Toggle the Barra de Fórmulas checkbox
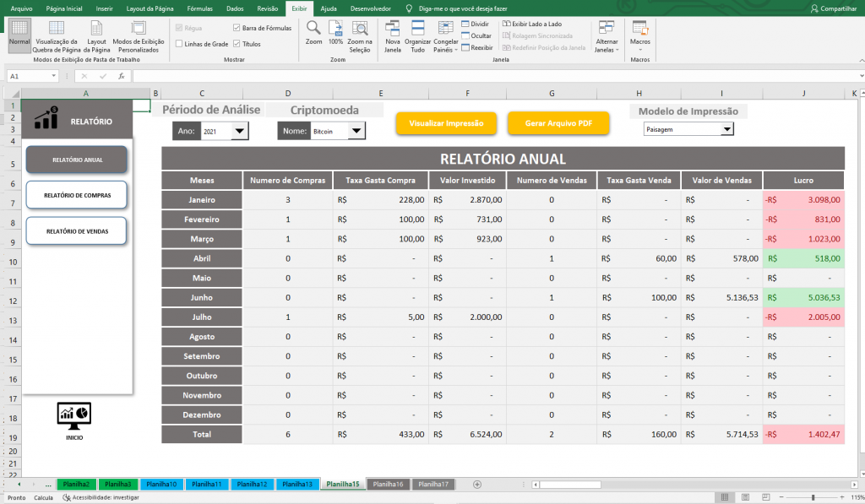 pos(237,28)
